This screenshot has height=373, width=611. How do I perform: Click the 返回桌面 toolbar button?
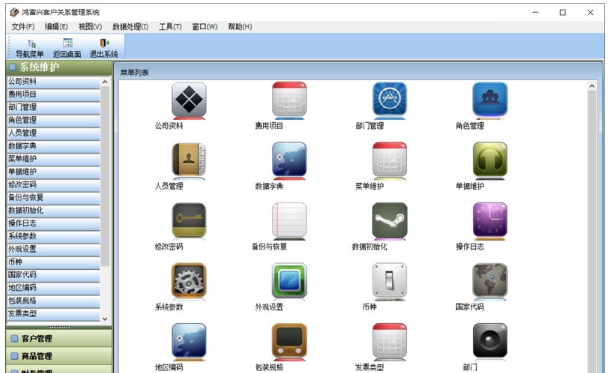(67, 48)
